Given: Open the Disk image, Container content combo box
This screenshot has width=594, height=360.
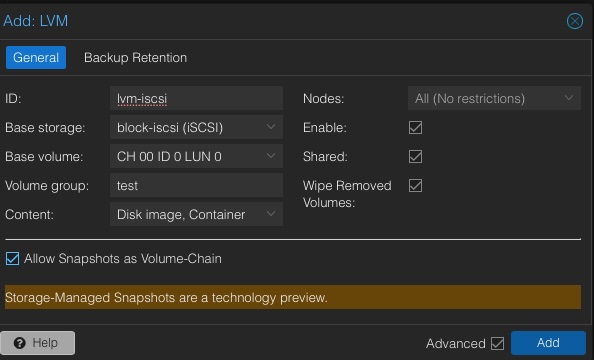Looking at the screenshot, I should point(196,214).
